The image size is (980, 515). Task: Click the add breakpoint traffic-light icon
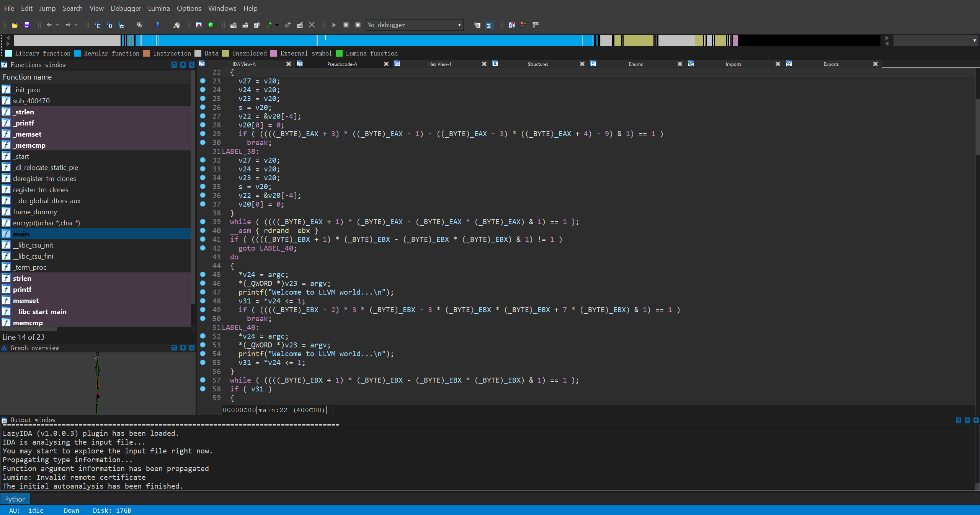coord(523,25)
